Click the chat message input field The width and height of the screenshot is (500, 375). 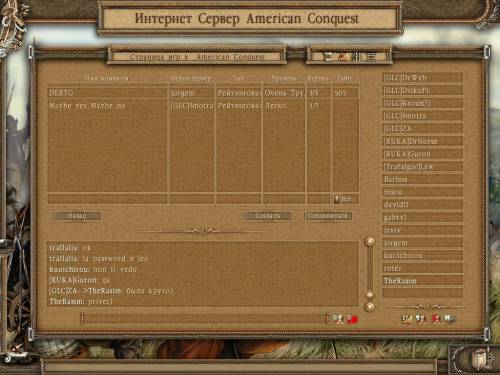click(204, 319)
